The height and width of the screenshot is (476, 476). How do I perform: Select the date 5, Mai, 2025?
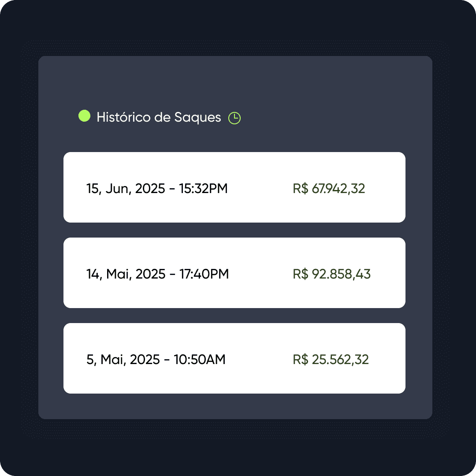[123, 359]
